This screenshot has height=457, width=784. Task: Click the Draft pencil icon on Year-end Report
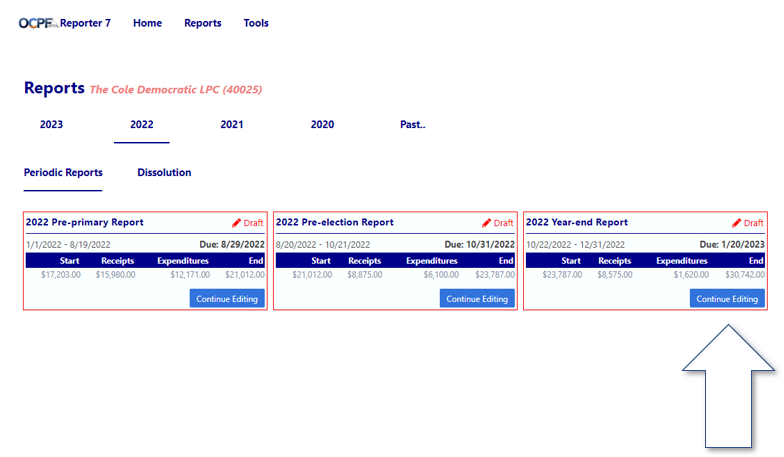tap(737, 223)
